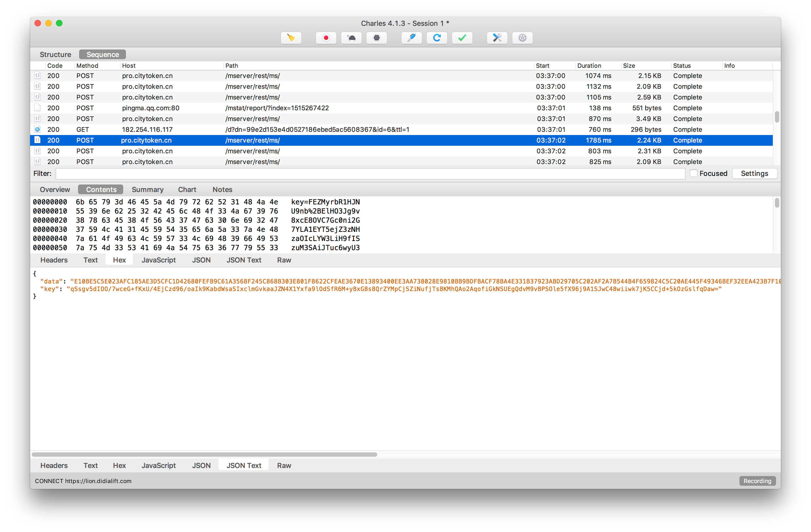Screen dimensions: 811x532
Task: Select request pane JSON tab
Action: coord(201,260)
